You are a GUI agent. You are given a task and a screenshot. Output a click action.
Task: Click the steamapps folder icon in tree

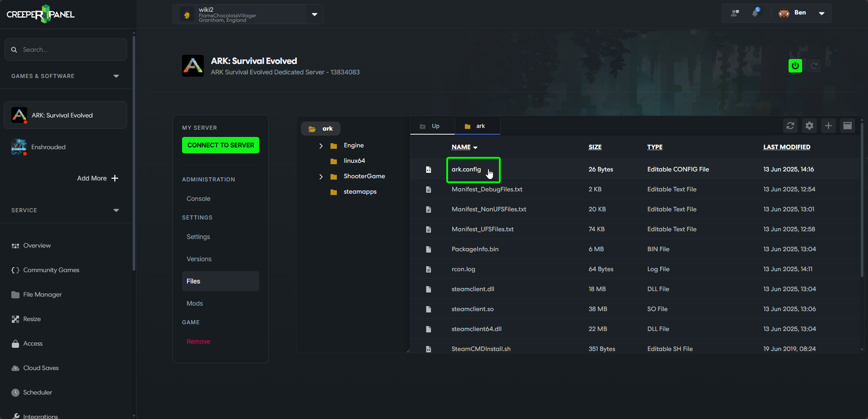tap(334, 192)
